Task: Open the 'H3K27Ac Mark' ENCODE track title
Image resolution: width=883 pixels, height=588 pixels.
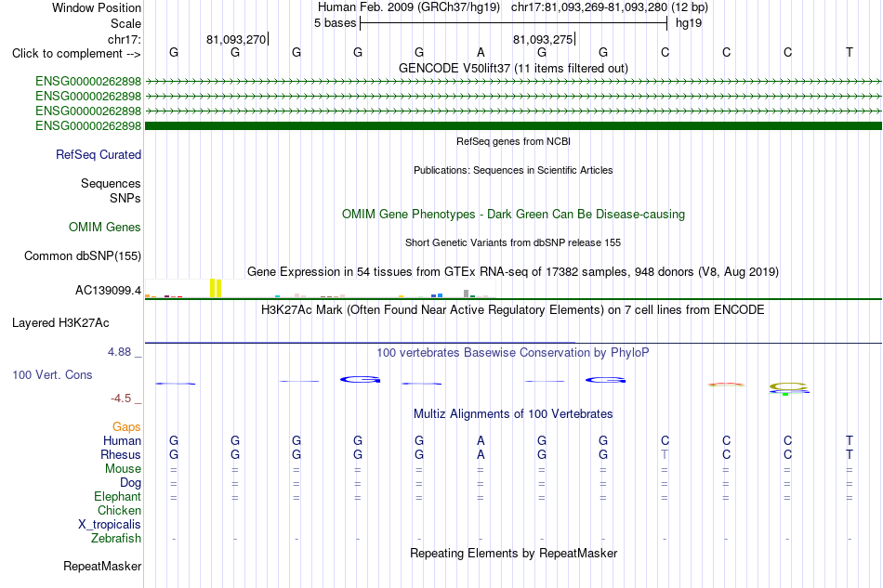Action: coord(513,309)
